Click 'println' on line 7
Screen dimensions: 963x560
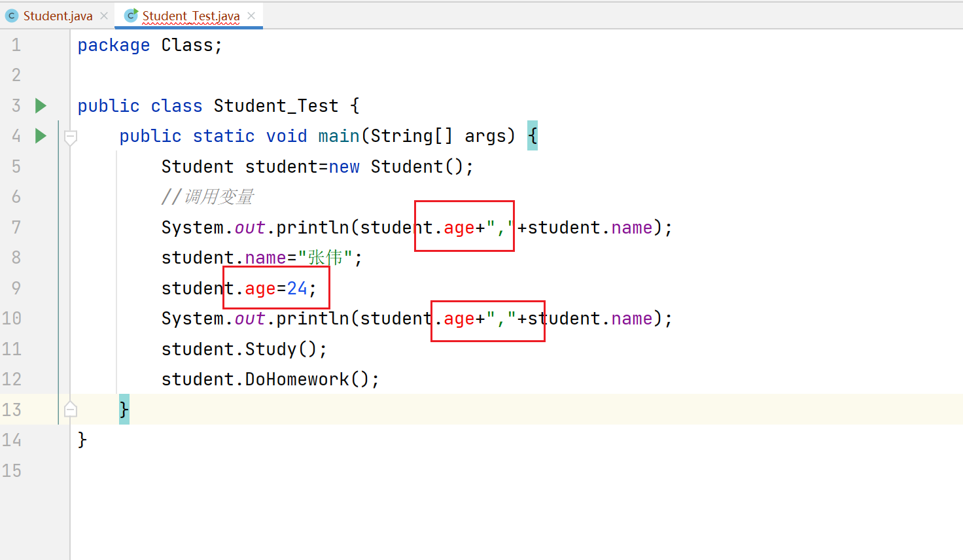313,228
